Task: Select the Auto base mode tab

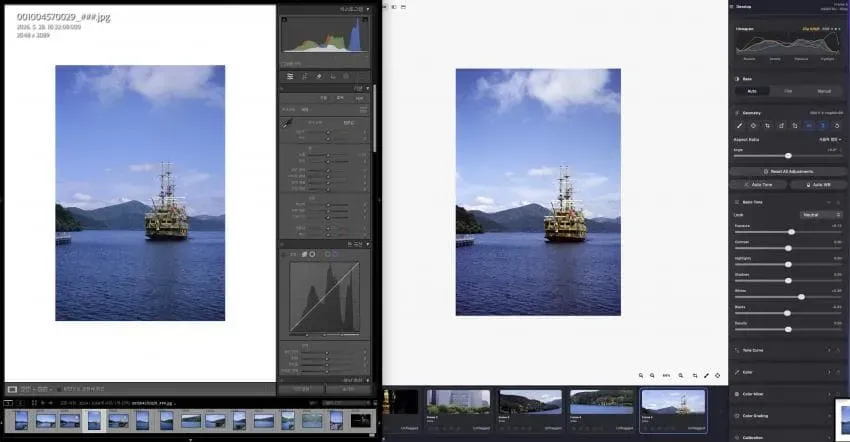Action: click(752, 91)
